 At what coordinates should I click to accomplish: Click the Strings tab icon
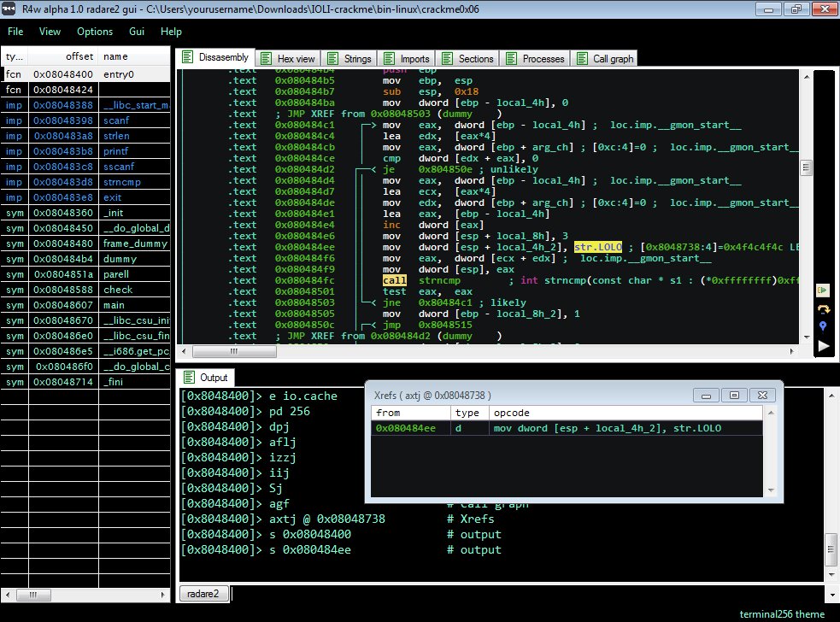332,58
